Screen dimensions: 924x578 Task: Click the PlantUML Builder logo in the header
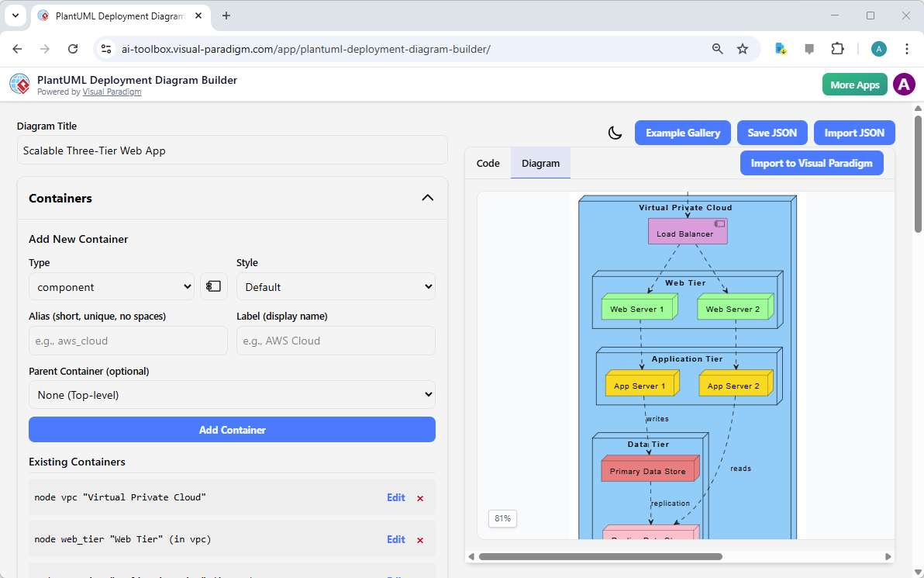point(19,84)
